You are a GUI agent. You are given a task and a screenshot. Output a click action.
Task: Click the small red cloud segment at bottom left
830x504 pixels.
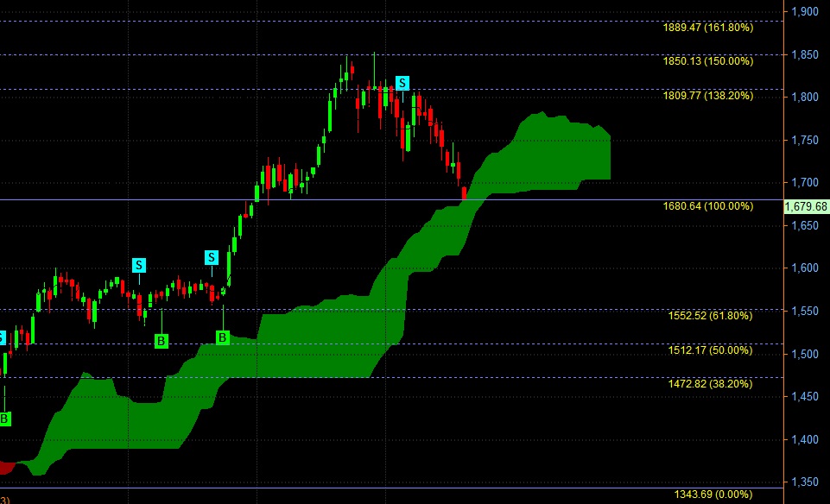7,468
